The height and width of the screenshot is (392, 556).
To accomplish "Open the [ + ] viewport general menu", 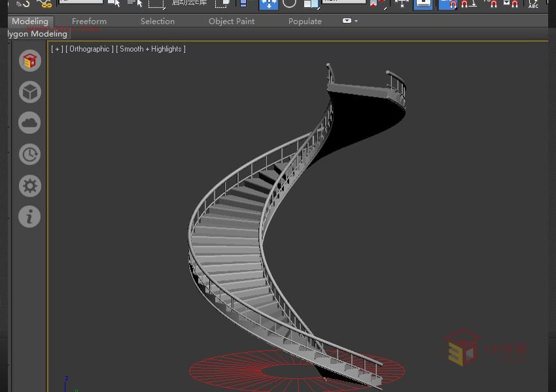I will 57,49.
